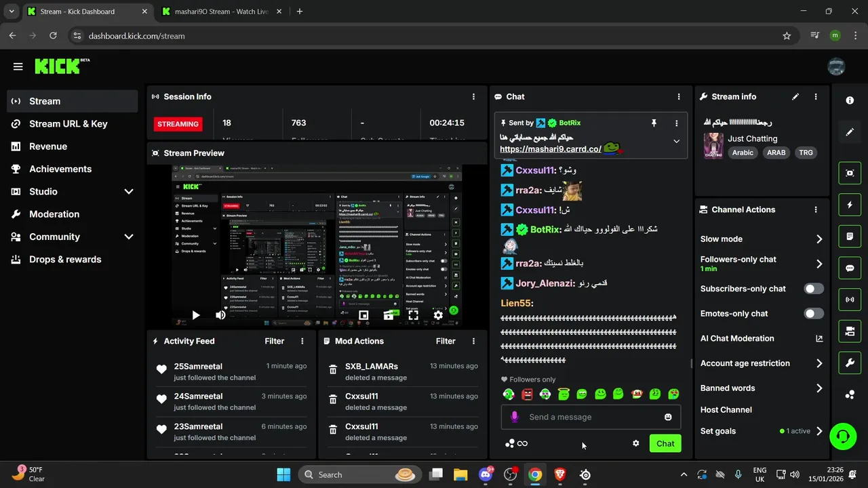Open the hamburger navigation menu
Viewport: 868px width, 488px height.
point(18,66)
